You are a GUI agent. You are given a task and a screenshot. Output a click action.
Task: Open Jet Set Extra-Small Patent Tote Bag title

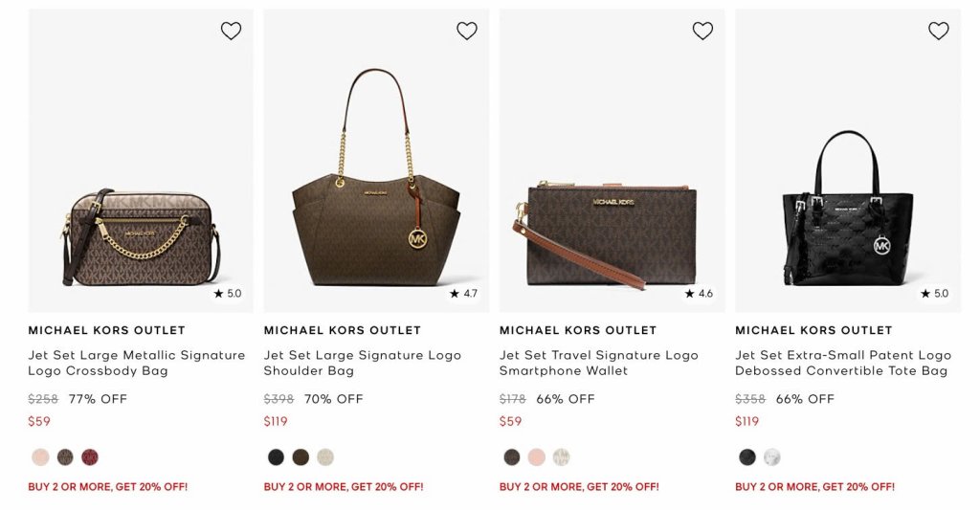pyautogui.click(x=842, y=363)
